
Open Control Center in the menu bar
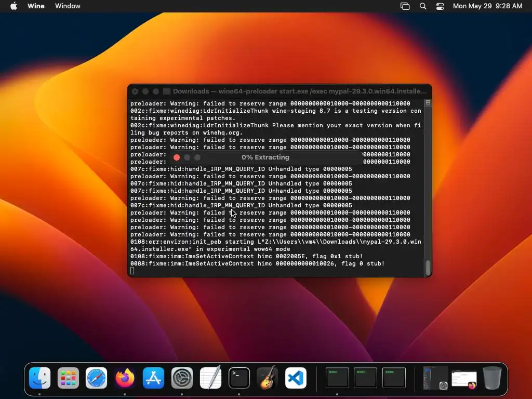pos(440,6)
